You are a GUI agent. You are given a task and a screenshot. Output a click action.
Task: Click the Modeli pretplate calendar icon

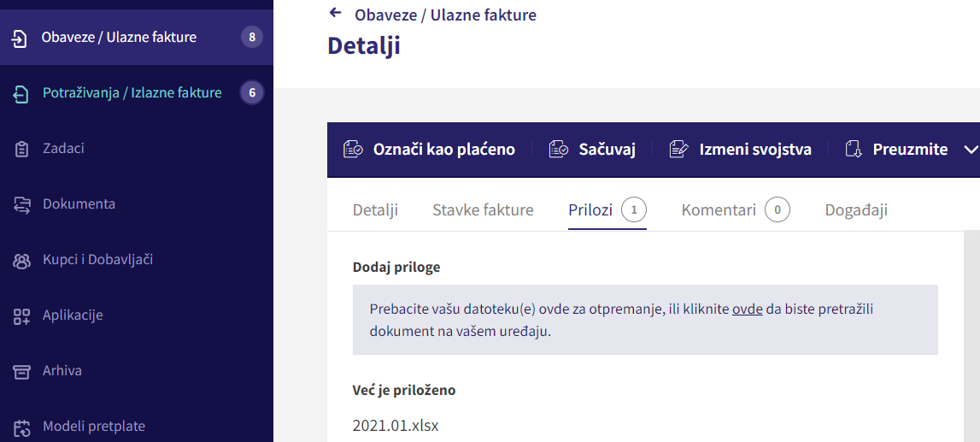(21, 428)
